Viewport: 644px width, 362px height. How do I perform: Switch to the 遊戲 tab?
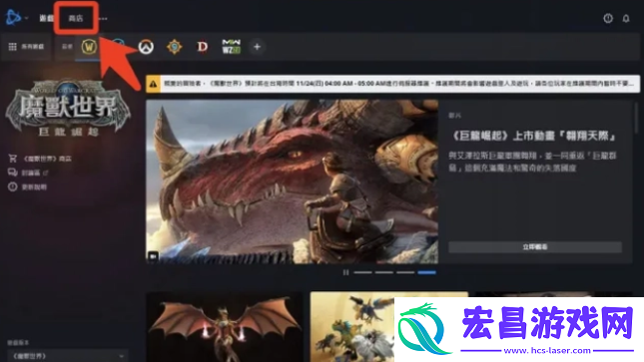coord(46,18)
